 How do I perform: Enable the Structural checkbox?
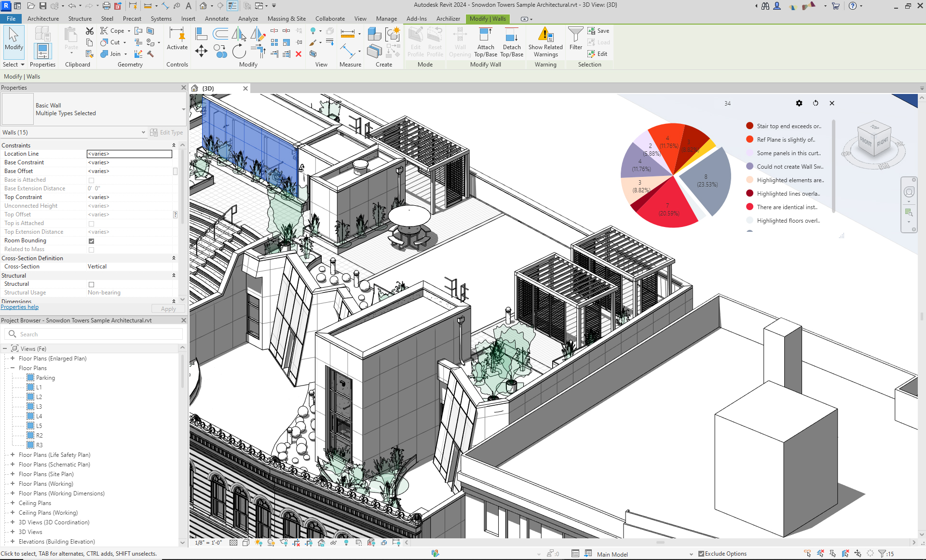tap(91, 284)
